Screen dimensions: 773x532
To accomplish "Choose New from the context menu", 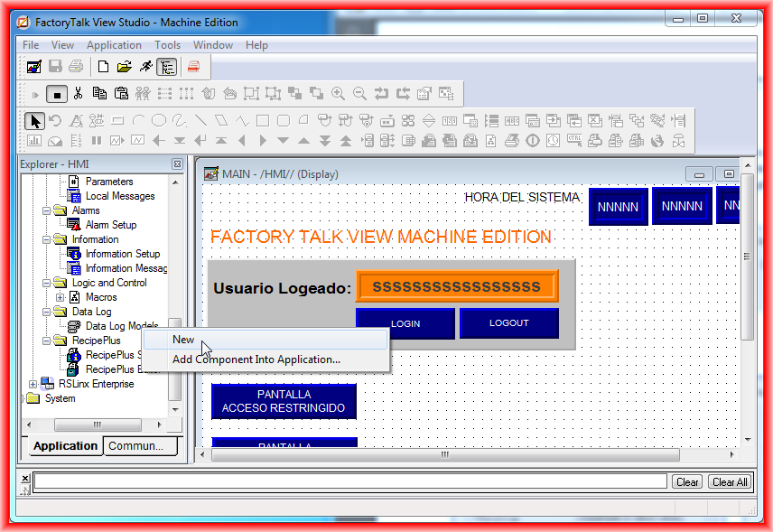I will (183, 340).
